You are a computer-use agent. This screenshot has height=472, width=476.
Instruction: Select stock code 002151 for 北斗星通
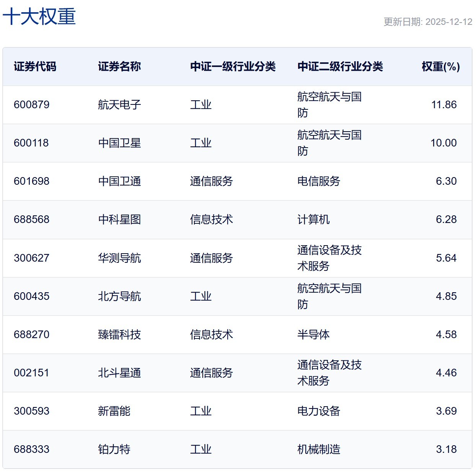[x=32, y=373]
